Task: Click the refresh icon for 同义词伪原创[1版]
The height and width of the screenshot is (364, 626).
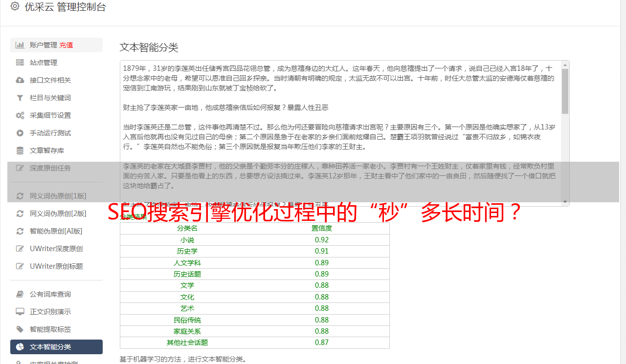Action: point(20,196)
